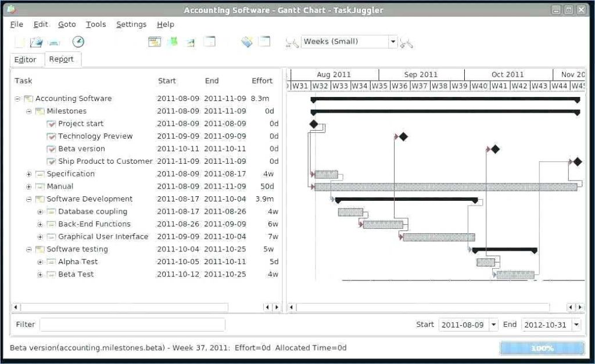Open the Start date picker dropdown
The image size is (595, 364).
(x=493, y=325)
